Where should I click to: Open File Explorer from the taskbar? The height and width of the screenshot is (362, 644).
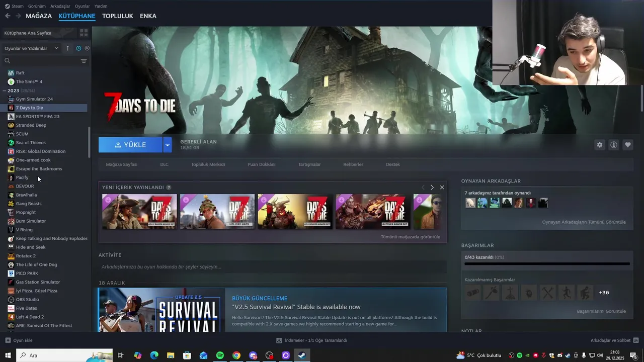point(171,355)
